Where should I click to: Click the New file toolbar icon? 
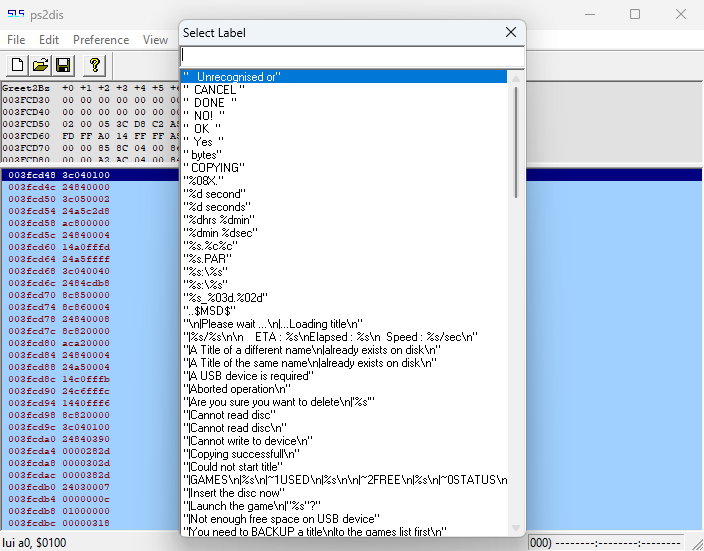[18, 65]
